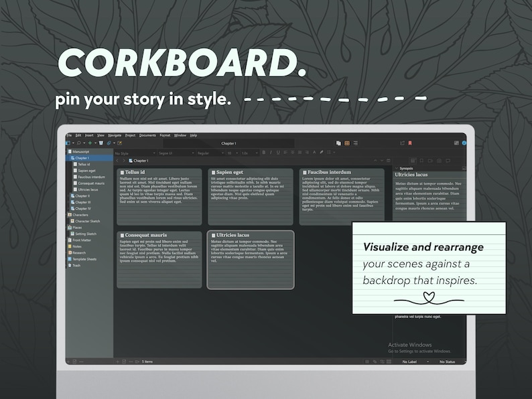This screenshot has height=399, width=532.
Task: Click the Composition Mode icon near the Inspector button
Action: (456, 143)
